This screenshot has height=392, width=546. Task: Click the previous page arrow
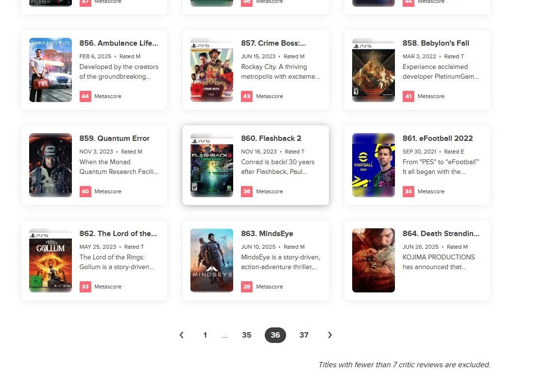(181, 335)
